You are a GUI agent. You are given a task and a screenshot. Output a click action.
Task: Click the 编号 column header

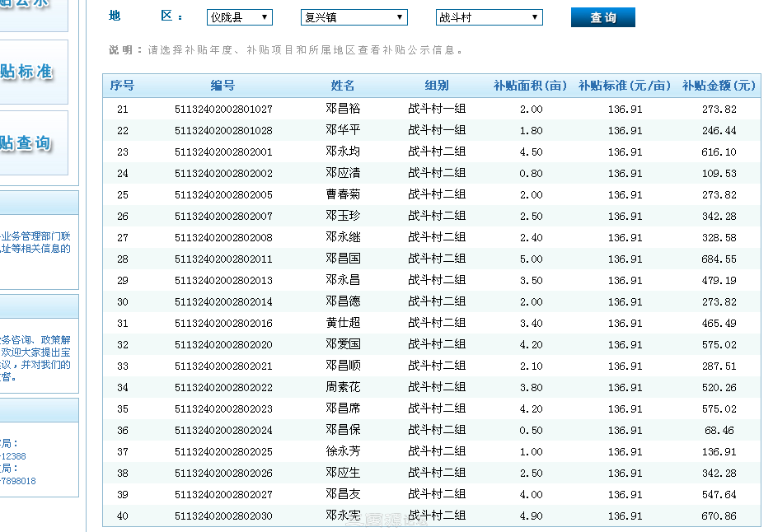click(223, 86)
